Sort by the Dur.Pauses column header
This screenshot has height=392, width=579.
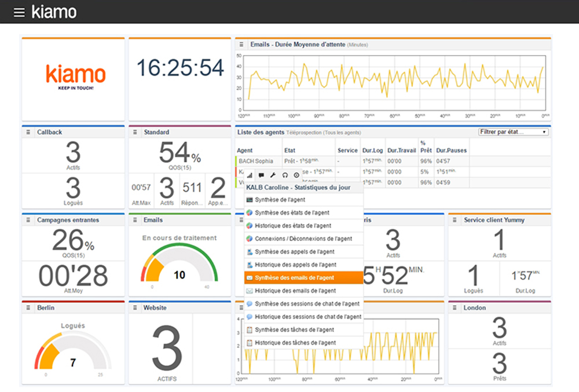[x=451, y=150]
